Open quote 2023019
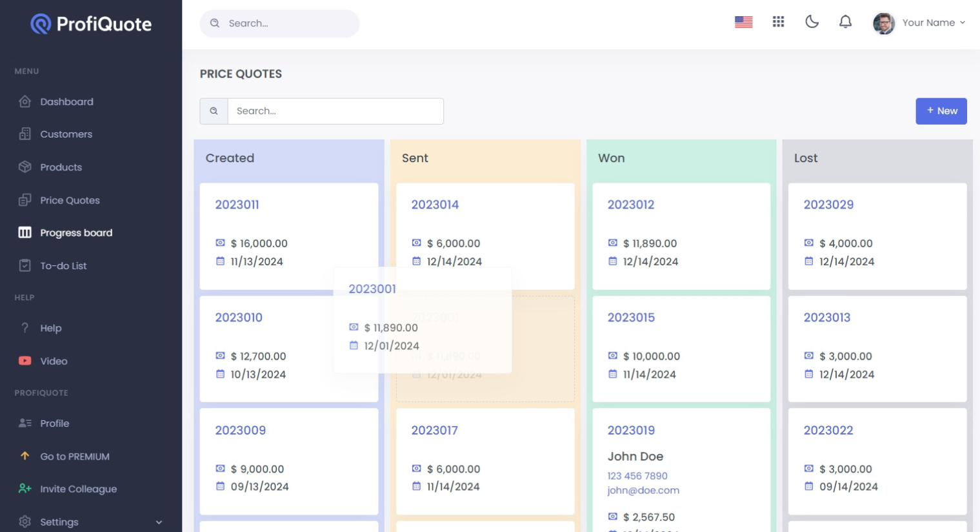Image resolution: width=980 pixels, height=532 pixels. coord(631,430)
